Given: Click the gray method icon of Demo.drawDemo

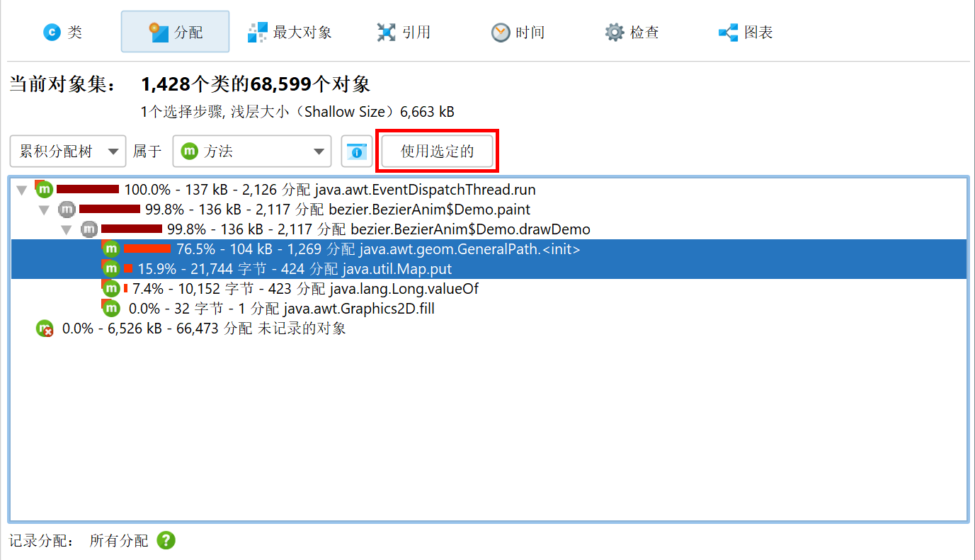Looking at the screenshot, I should coord(89,229).
